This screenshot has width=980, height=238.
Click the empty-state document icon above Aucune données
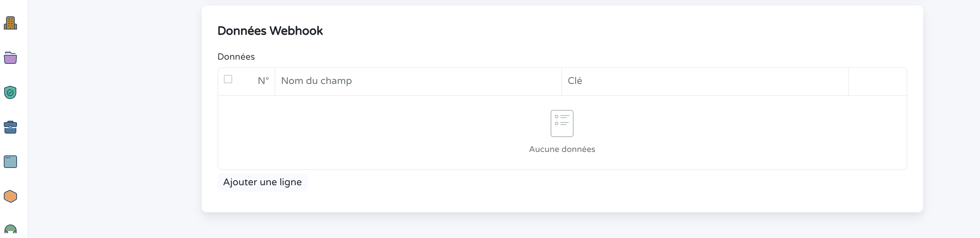click(x=562, y=123)
